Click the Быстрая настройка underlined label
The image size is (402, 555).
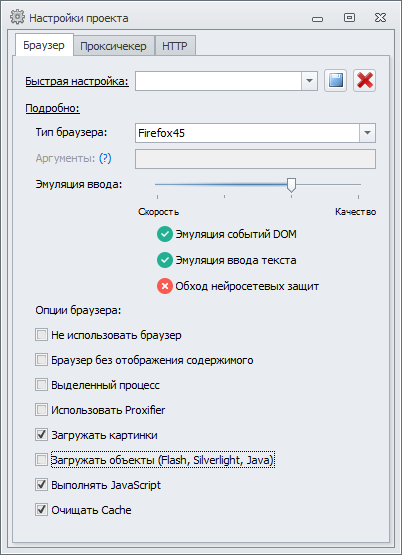(x=77, y=81)
